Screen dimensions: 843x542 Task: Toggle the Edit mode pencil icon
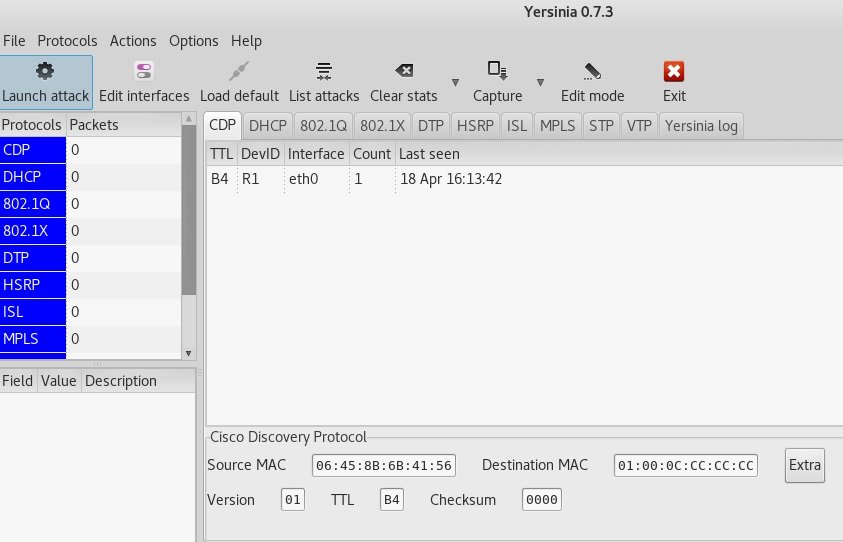(592, 70)
